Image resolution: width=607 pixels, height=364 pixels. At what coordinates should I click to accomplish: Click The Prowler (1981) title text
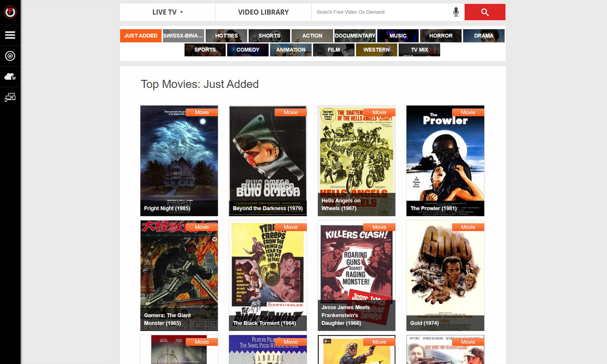(433, 208)
